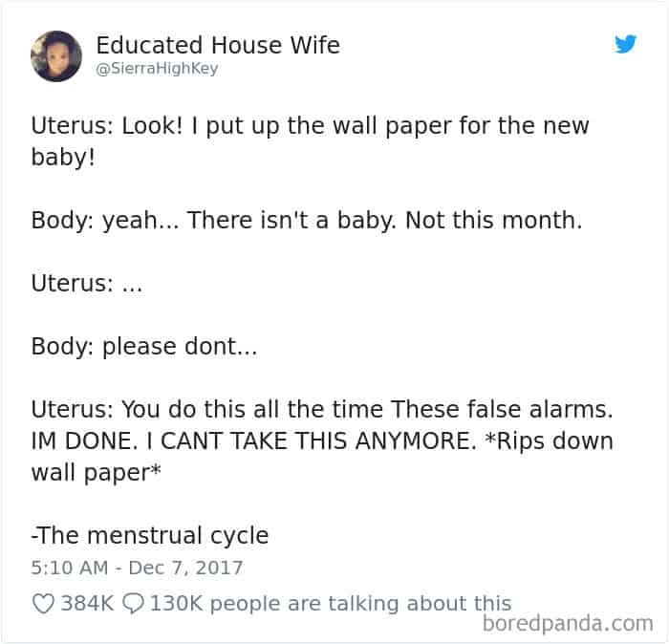669x644 pixels.
Task: Visit the @SierraHighKey handle link
Action: (157, 69)
